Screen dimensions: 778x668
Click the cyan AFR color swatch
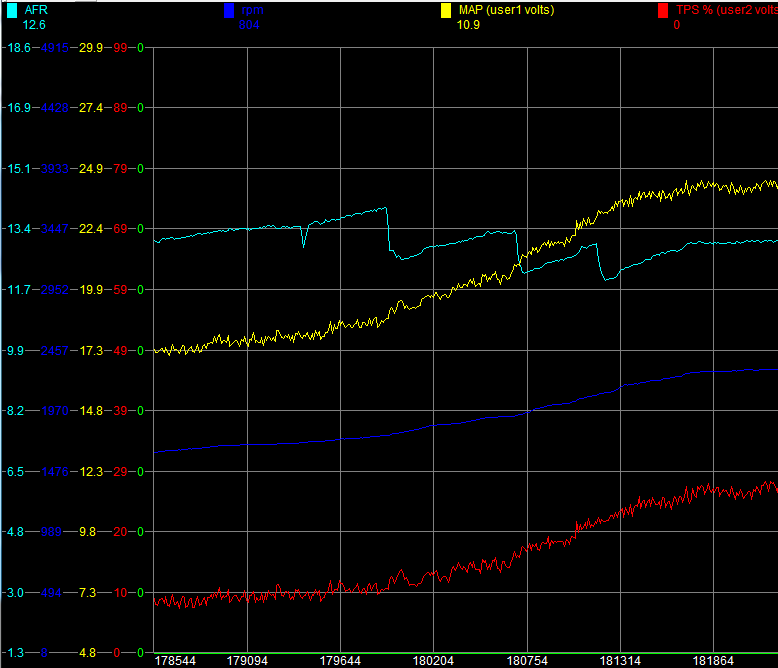tap(12, 10)
